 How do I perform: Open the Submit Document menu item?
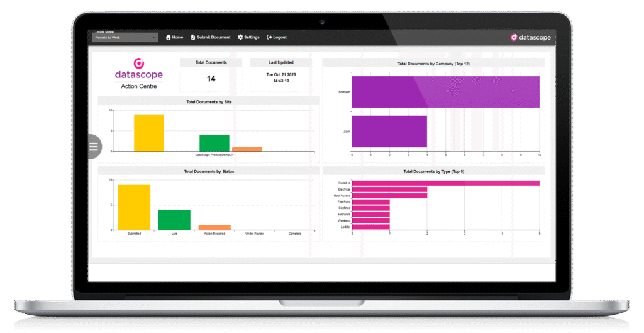click(x=214, y=37)
